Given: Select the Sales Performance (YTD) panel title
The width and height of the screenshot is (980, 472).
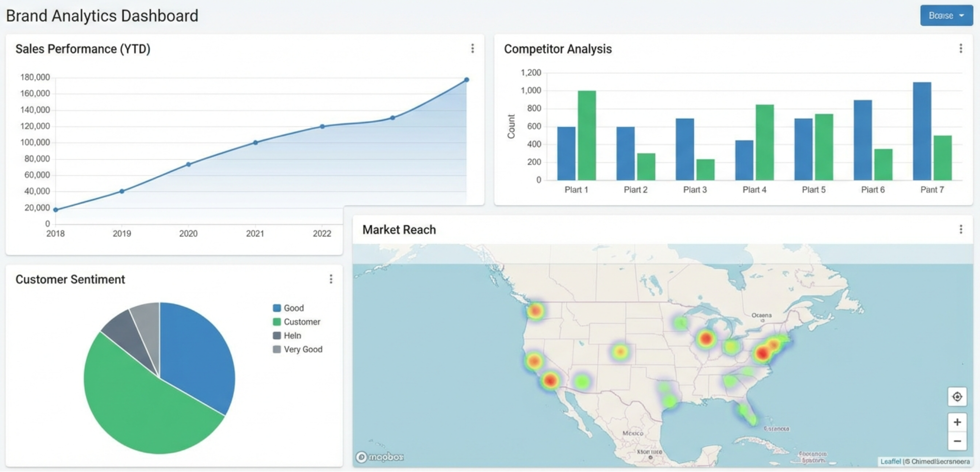Looking at the screenshot, I should point(83,49).
